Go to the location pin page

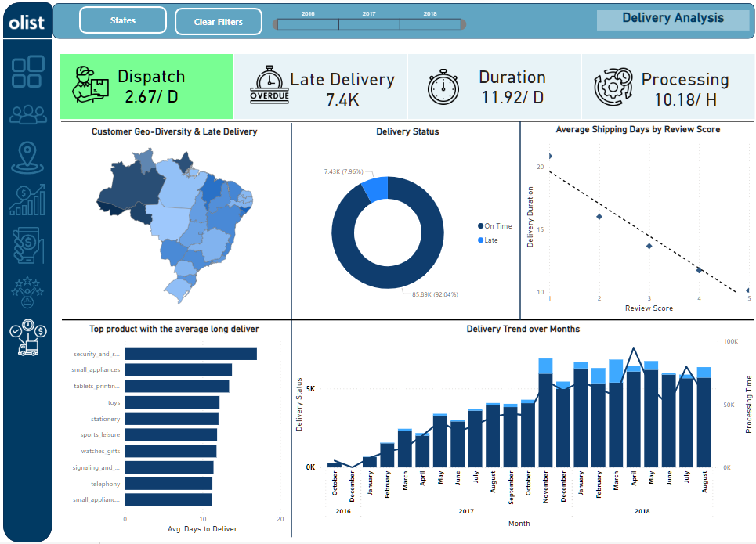point(27,157)
